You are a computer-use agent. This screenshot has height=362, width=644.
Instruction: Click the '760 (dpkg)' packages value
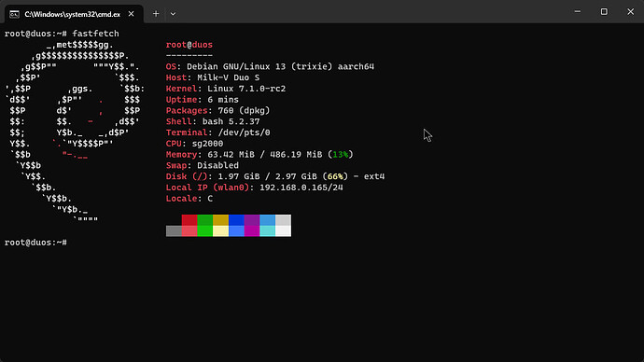point(244,111)
